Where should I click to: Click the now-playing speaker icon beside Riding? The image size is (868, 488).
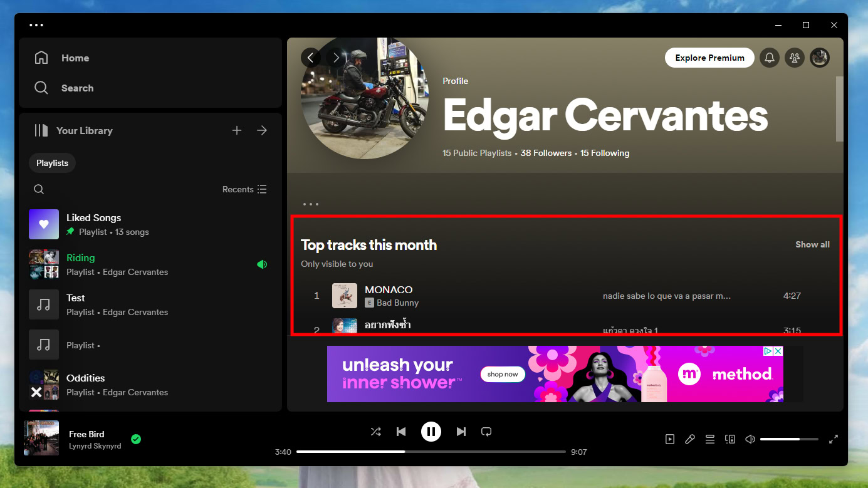pos(262,264)
